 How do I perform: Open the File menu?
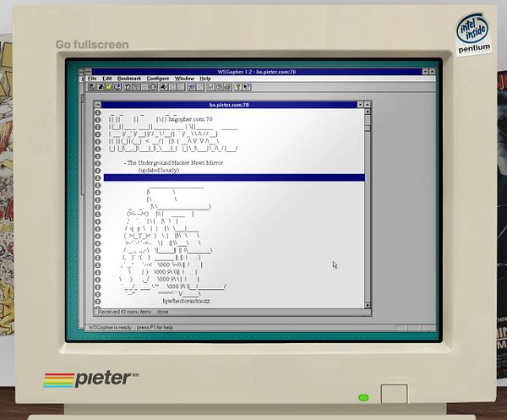[x=92, y=79]
